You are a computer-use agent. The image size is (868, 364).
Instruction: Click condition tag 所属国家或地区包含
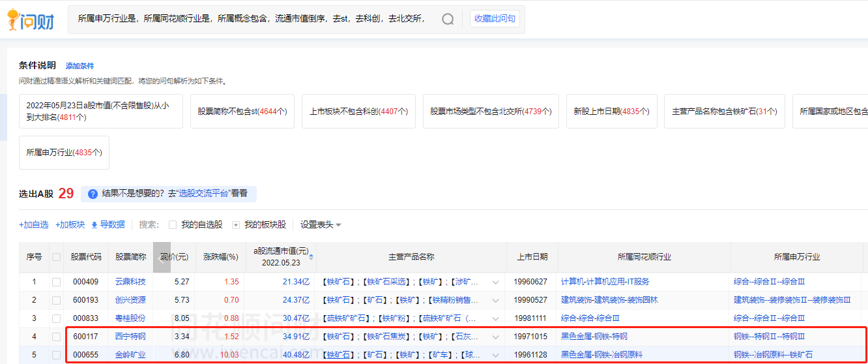pyautogui.click(x=830, y=111)
